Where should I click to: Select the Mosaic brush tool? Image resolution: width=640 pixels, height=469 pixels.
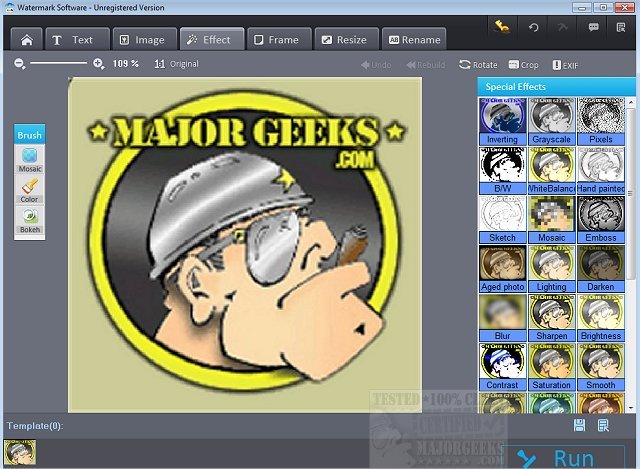(30, 160)
